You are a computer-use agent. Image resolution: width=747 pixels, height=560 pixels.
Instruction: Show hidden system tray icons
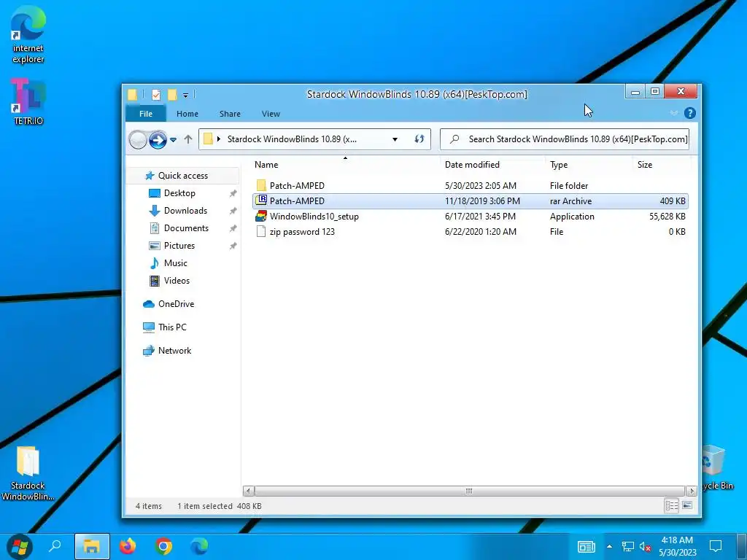point(609,546)
